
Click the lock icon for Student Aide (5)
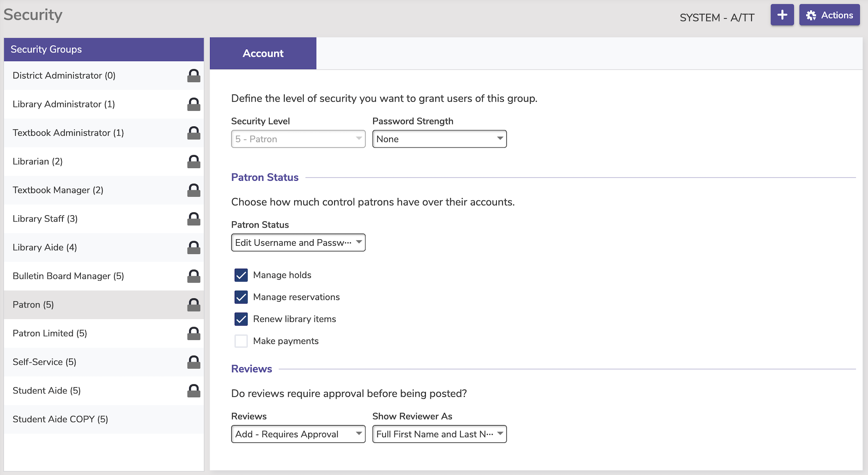coord(194,391)
